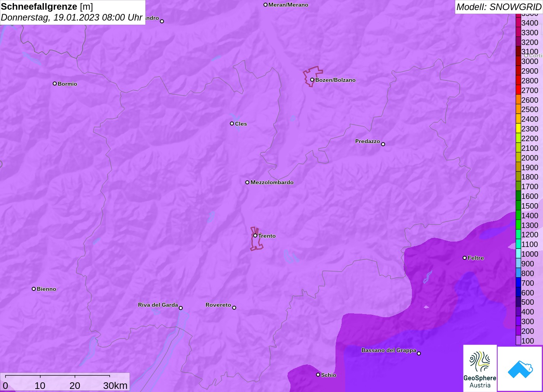
Task: Select the 300 m legend color swatch
Action: coord(518,321)
